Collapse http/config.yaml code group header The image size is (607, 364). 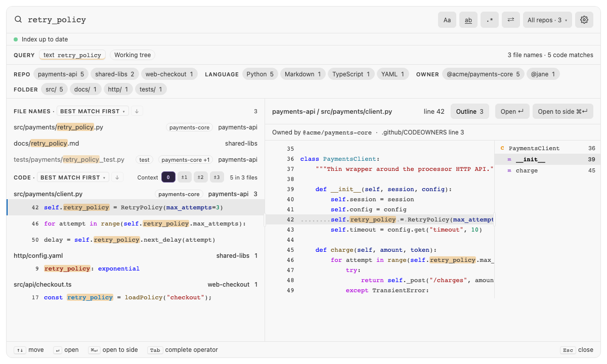click(x=136, y=256)
